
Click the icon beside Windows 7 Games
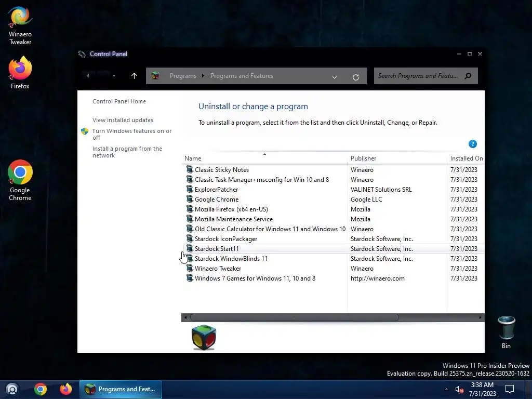190,278
